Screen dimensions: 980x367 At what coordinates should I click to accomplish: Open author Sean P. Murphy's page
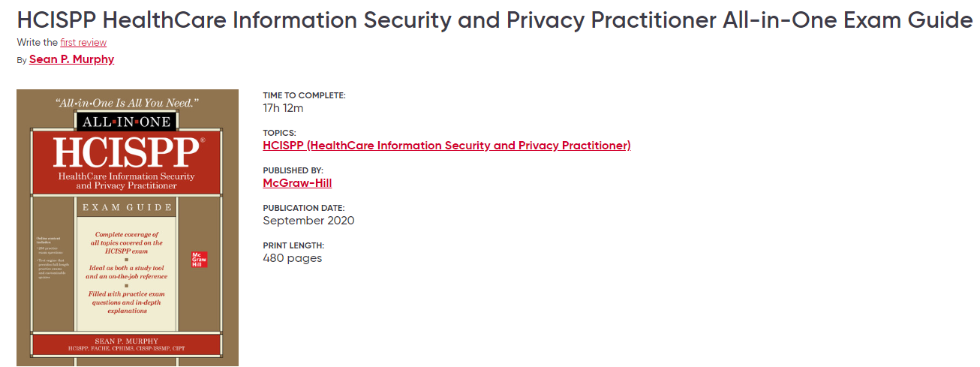[71, 59]
